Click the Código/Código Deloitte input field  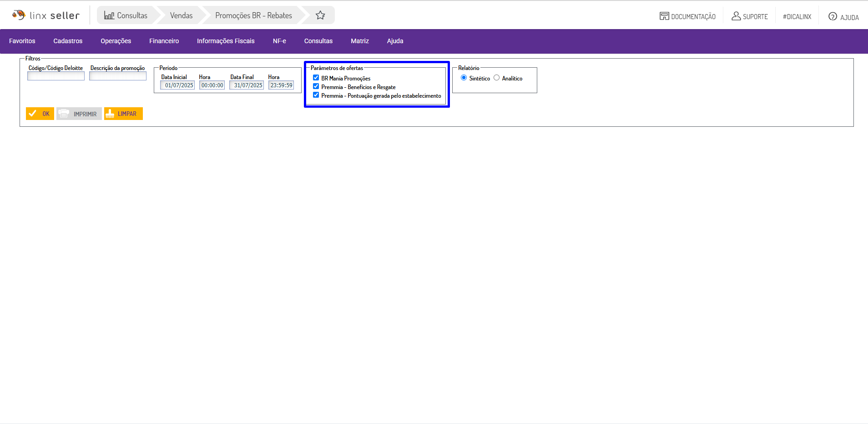(x=56, y=76)
